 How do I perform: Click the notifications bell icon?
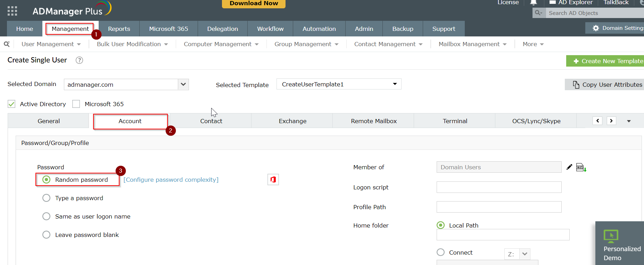coord(534,2)
